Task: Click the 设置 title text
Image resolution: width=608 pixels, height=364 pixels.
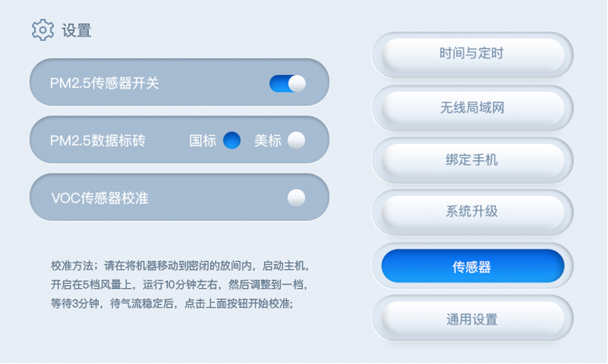Action: click(76, 31)
